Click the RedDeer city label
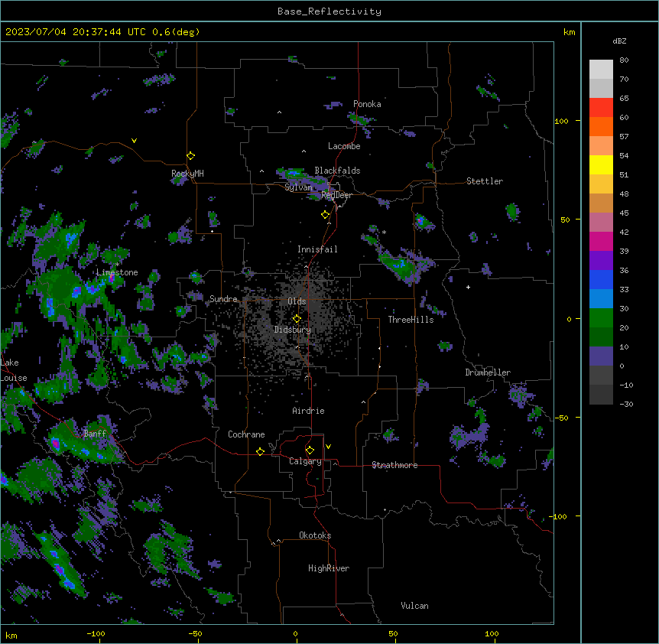 [336, 195]
